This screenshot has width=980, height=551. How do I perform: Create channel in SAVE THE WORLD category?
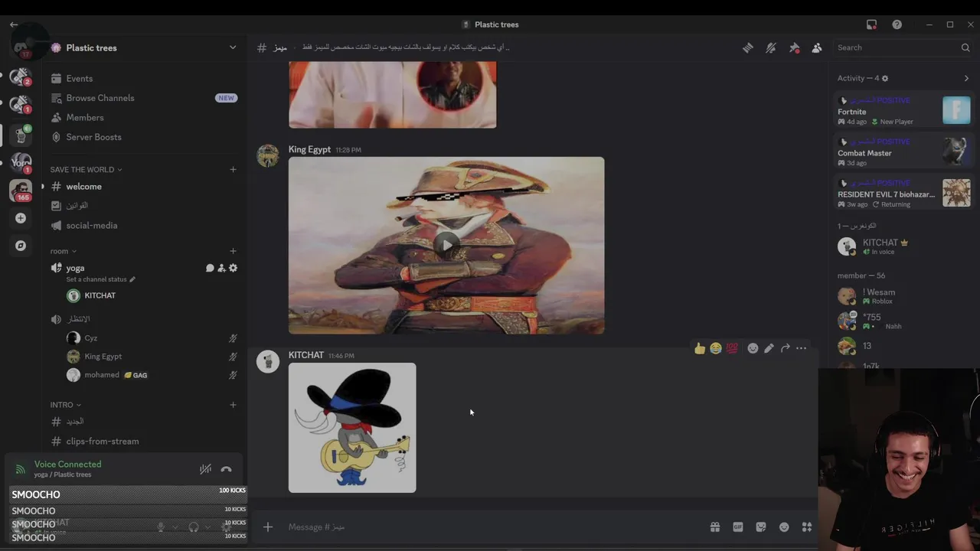click(233, 169)
